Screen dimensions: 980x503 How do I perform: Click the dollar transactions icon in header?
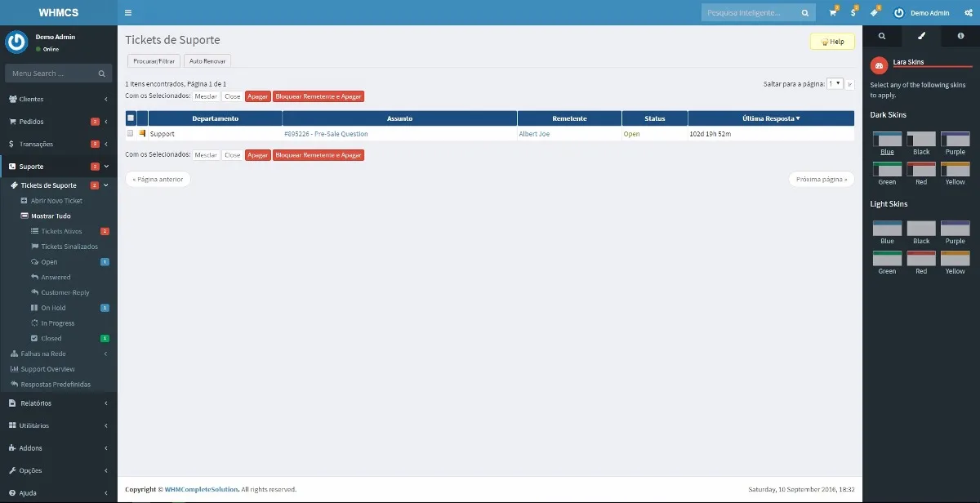pos(853,13)
